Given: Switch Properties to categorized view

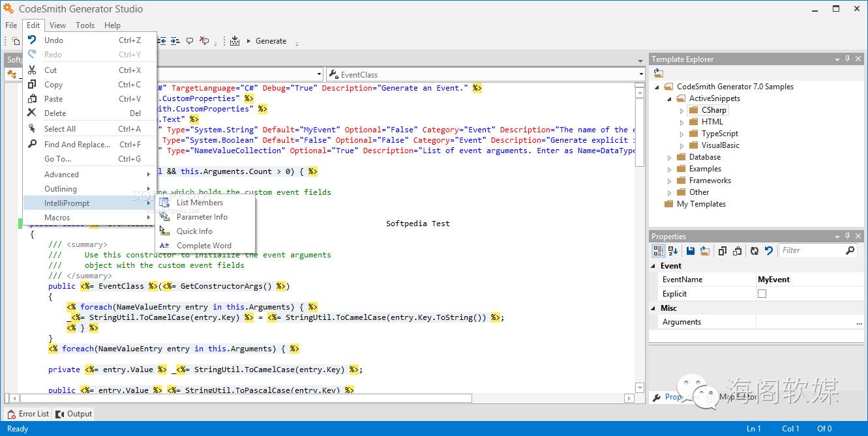Looking at the screenshot, I should (x=659, y=251).
